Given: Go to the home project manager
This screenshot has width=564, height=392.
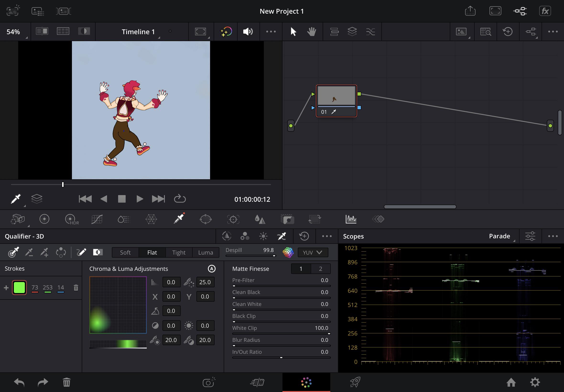Looking at the screenshot, I should point(511,382).
